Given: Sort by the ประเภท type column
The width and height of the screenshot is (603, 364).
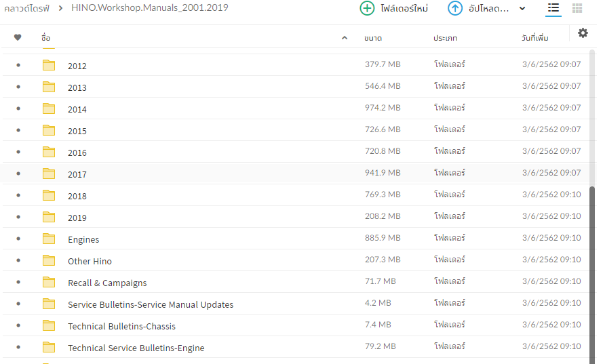Looking at the screenshot, I should pyautogui.click(x=446, y=38).
